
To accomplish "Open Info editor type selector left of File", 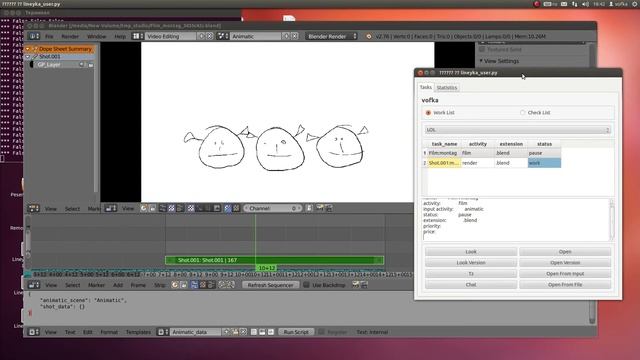I will point(34,36).
